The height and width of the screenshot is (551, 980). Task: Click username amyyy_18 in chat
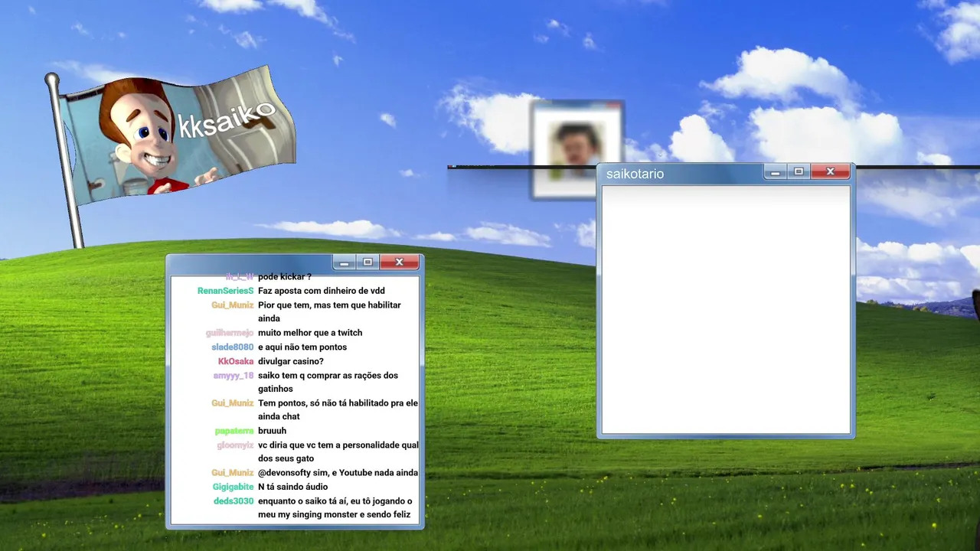pos(233,376)
